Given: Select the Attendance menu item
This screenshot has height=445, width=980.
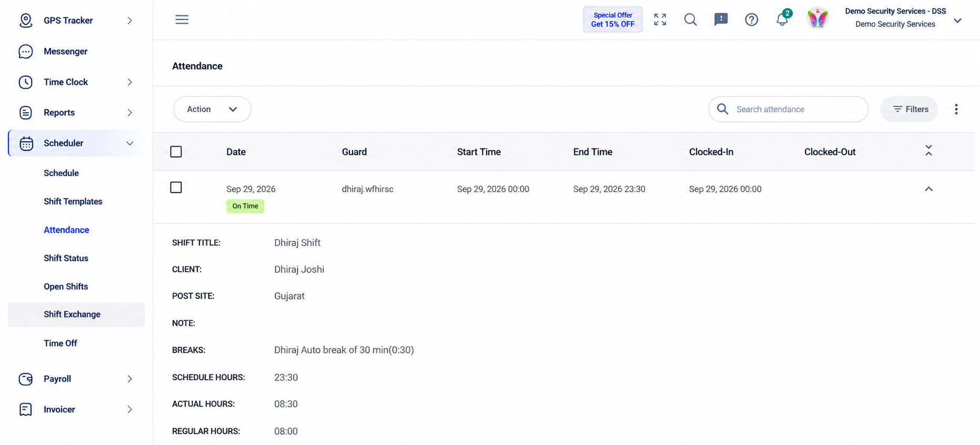Looking at the screenshot, I should [x=66, y=230].
